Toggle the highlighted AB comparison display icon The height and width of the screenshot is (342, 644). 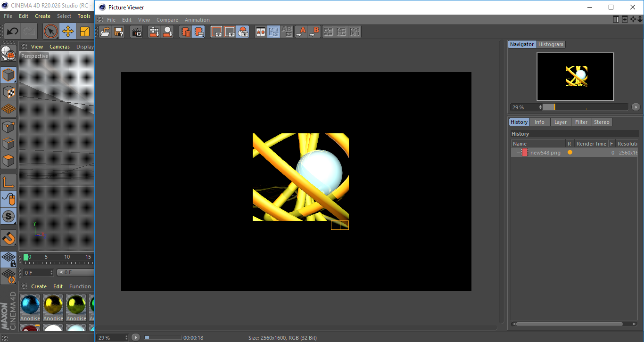274,32
